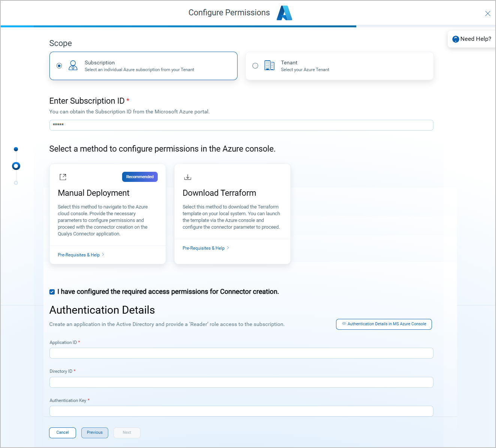
Task: Select the Manual Deployment card title
Action: pos(94,193)
